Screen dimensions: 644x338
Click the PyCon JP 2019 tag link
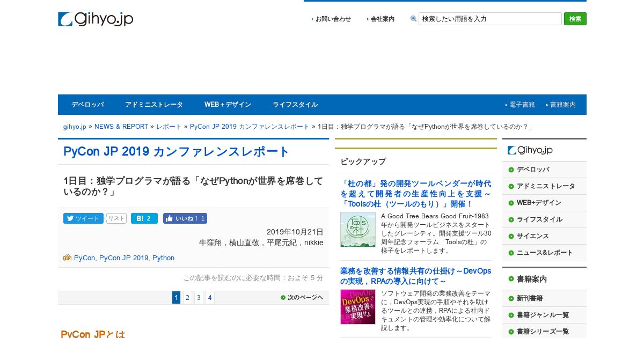coord(123,258)
